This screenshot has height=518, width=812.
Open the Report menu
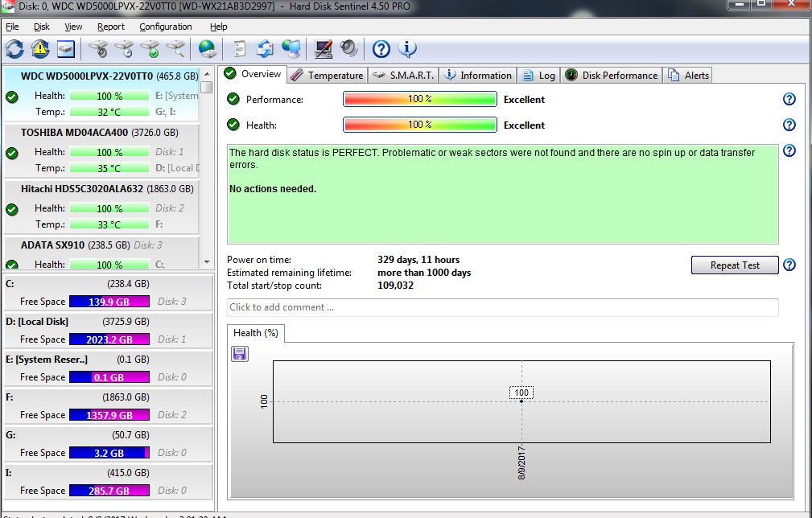tap(111, 27)
